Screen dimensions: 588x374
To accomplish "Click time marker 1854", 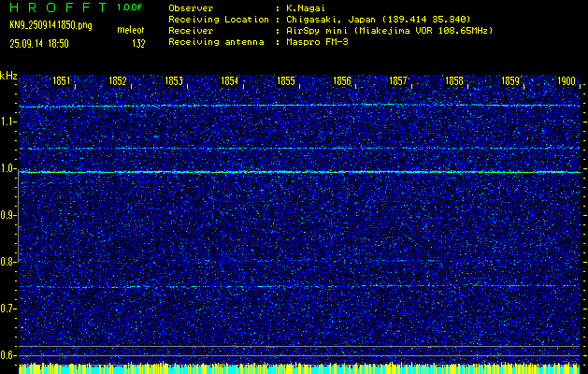I will [x=230, y=81].
